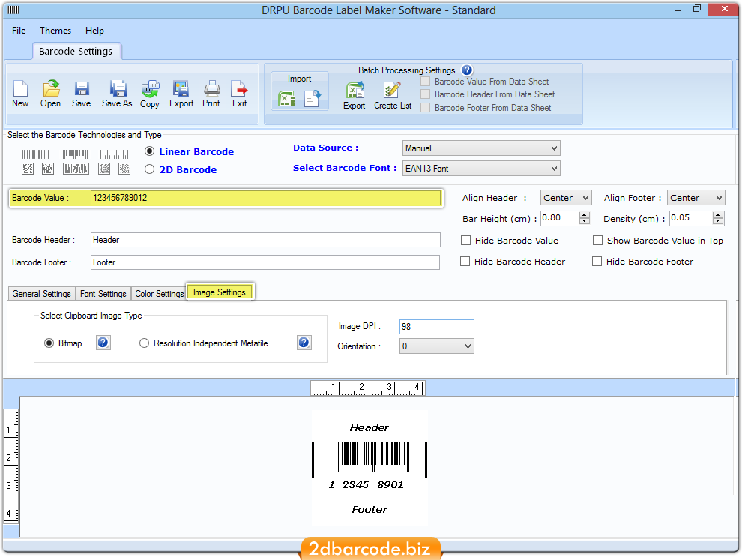Screen dimensions: 742x560
Task: Decrease Bar Height with the down arrow
Action: [x=585, y=221]
